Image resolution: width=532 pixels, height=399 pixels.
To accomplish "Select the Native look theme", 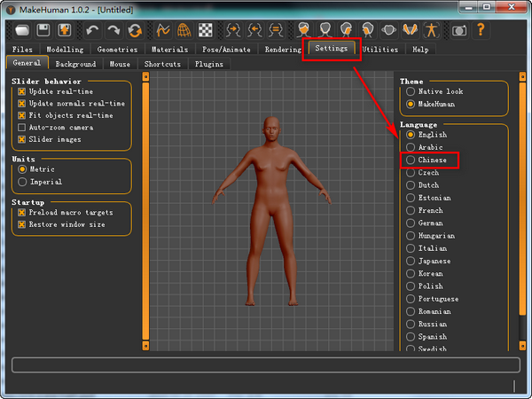I will coord(410,91).
